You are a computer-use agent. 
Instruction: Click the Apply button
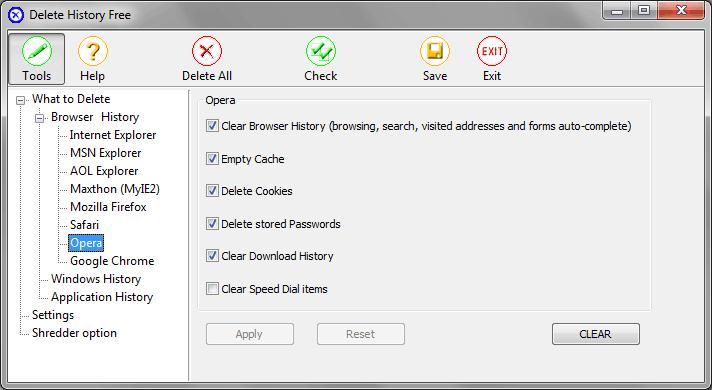coord(250,334)
